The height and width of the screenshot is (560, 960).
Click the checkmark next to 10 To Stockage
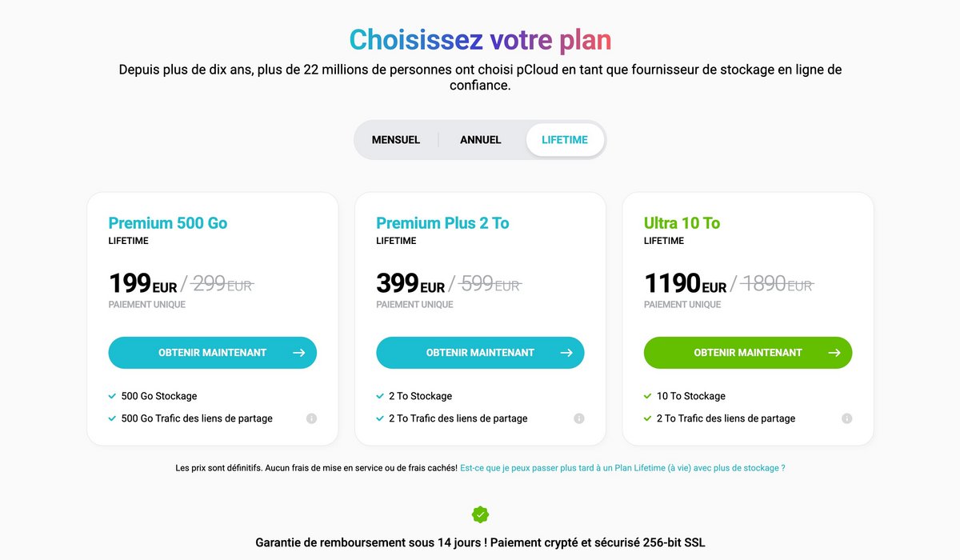(647, 395)
